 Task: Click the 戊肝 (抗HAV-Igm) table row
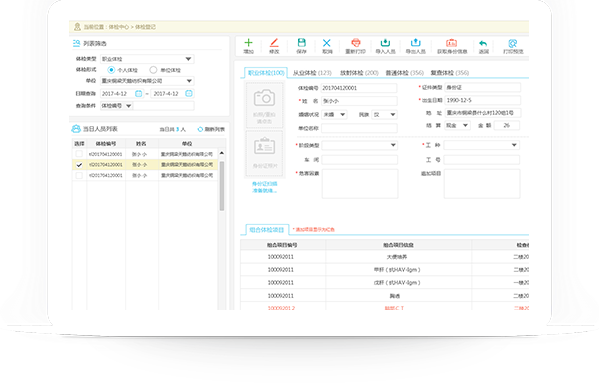coord(385,283)
